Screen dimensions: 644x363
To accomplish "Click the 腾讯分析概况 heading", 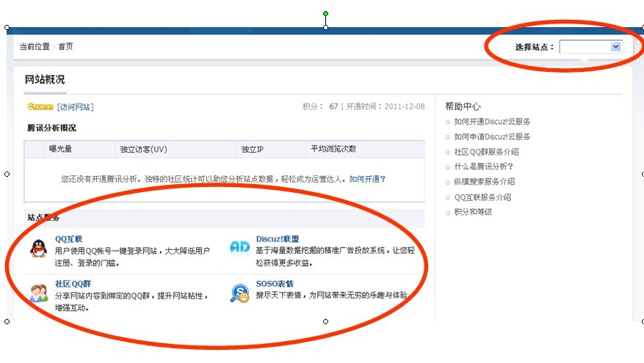I will point(51,128).
